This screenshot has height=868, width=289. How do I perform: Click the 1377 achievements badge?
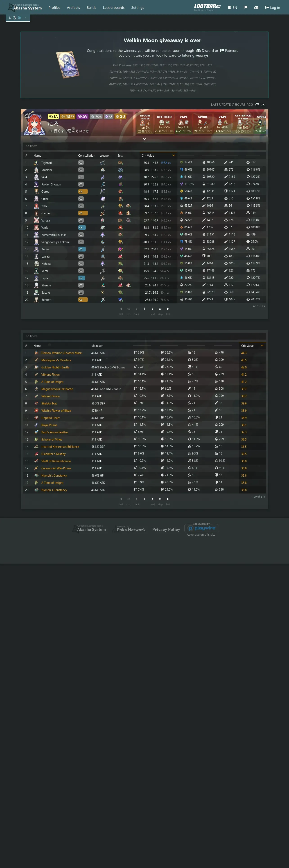point(68,116)
